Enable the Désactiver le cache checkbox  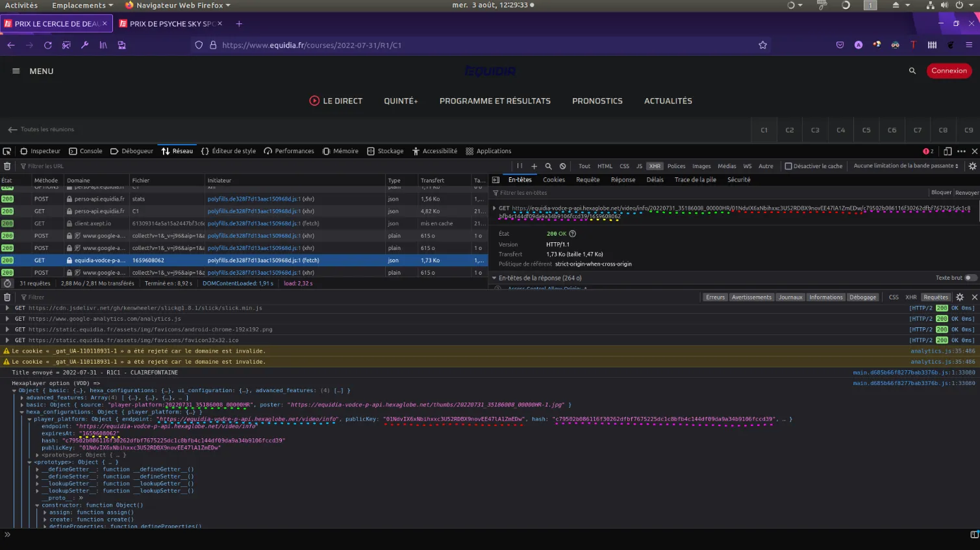tap(788, 166)
